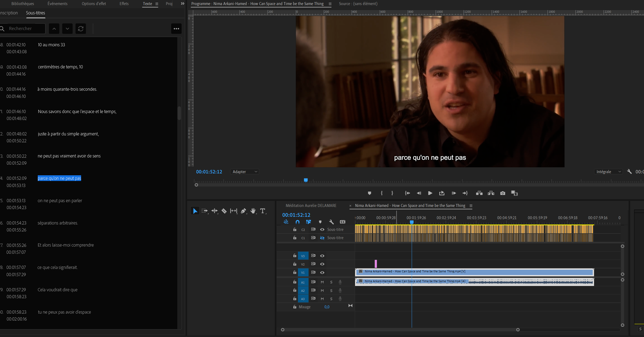644x337 pixels.
Task: Mute audio track A1
Action: click(x=322, y=282)
